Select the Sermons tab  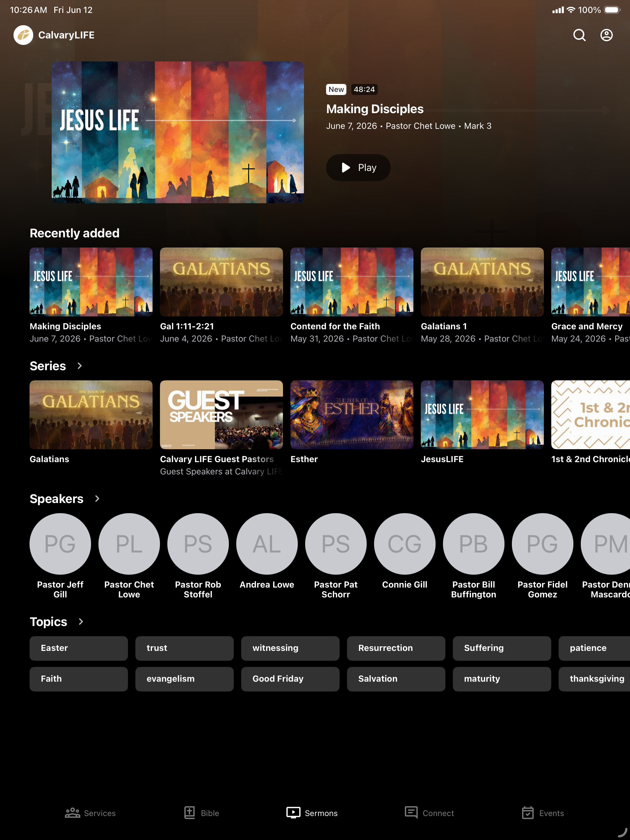312,813
